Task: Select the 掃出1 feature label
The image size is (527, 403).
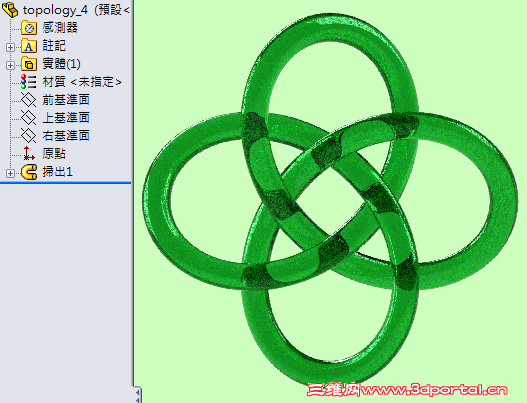Action: 57,172
